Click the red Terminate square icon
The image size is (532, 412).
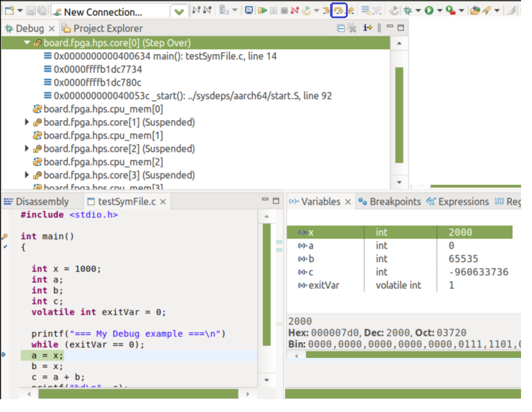284,10
